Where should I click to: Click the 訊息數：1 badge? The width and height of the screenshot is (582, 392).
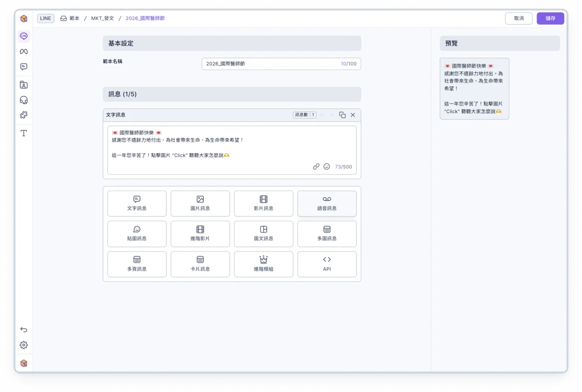(x=305, y=115)
